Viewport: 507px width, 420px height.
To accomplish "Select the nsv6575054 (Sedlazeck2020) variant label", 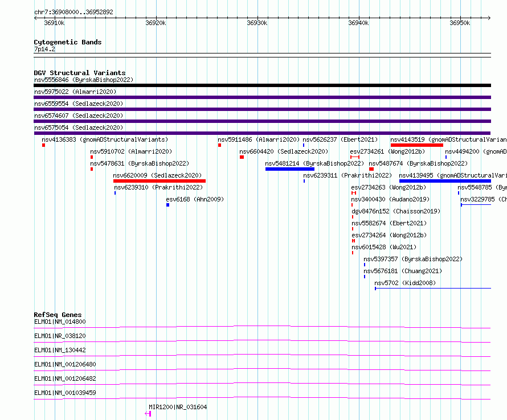I will [x=79, y=127].
